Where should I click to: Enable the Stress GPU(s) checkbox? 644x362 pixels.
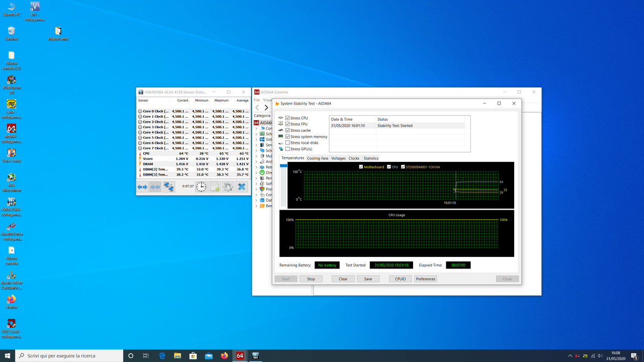[287, 149]
